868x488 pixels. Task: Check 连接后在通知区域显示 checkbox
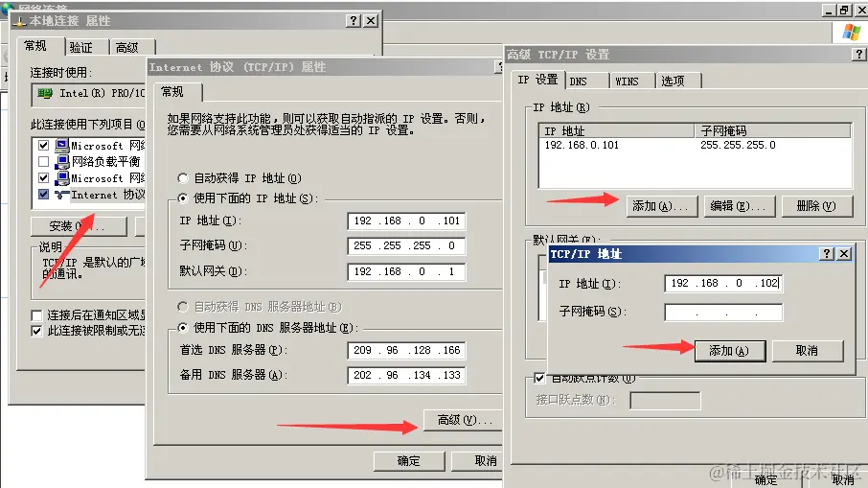point(36,315)
